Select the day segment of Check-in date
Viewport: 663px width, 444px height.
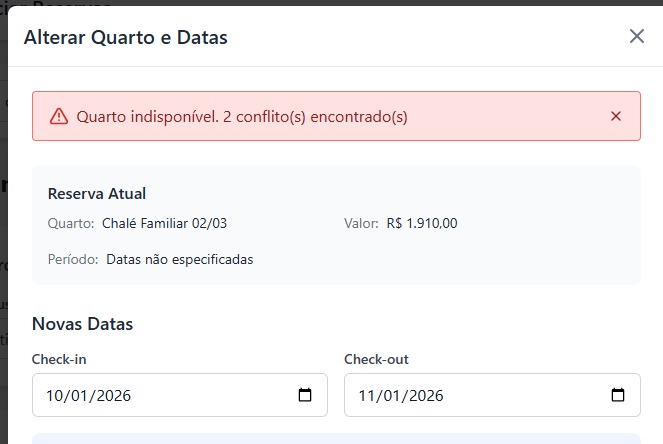(x=56, y=396)
